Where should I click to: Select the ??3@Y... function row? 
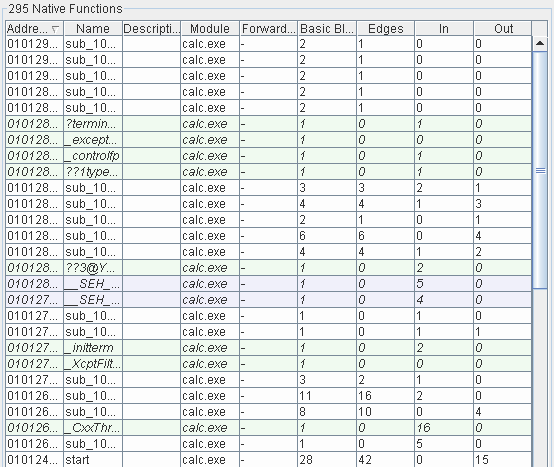coord(269,268)
